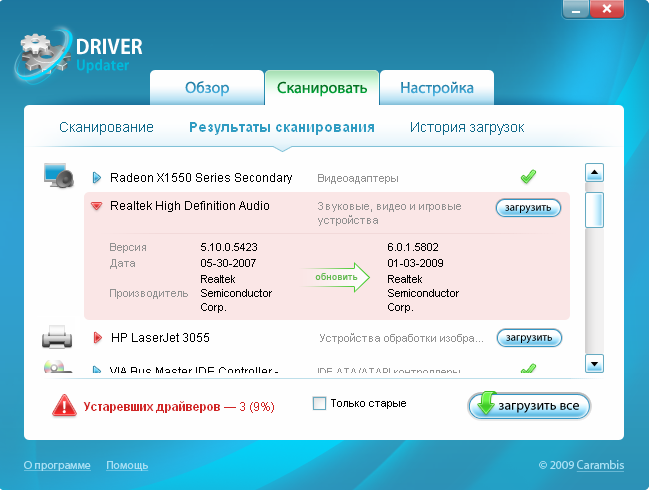Click the disc drive icon near VIA controller

click(x=58, y=368)
